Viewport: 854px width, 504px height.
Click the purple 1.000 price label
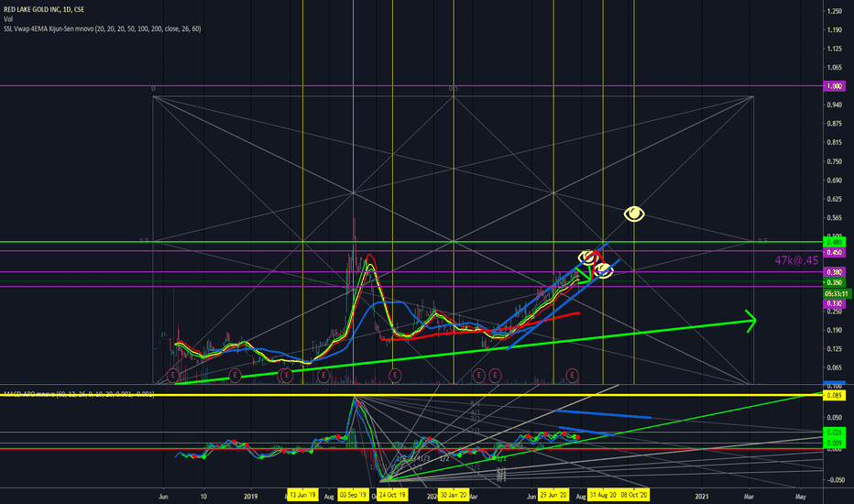coord(834,86)
